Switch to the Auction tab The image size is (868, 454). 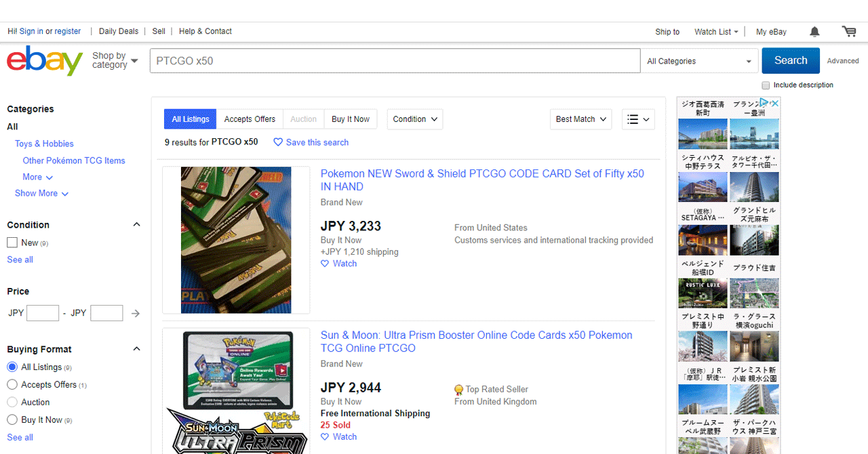click(303, 119)
